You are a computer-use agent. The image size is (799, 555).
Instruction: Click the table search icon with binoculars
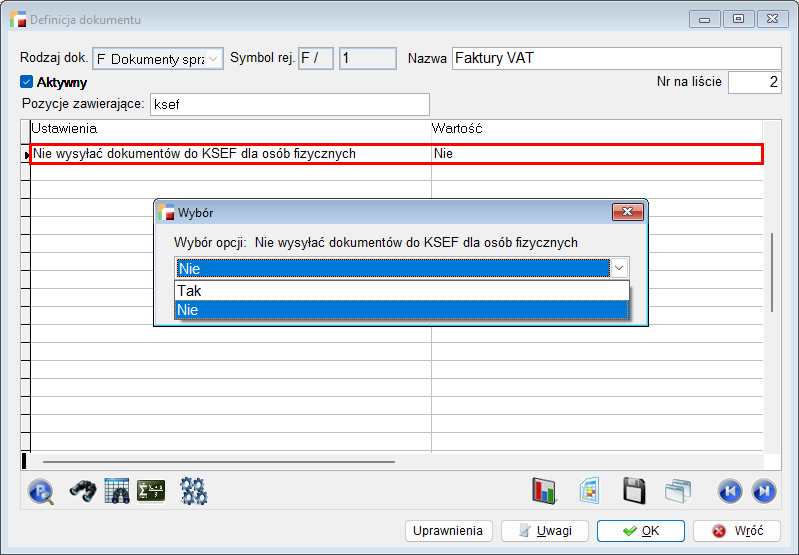click(117, 491)
